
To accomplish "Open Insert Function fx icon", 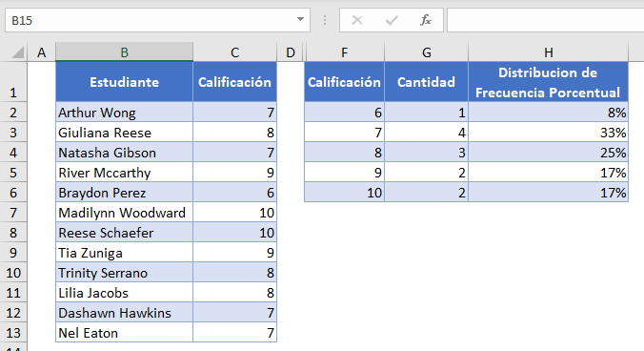I will 426,20.
